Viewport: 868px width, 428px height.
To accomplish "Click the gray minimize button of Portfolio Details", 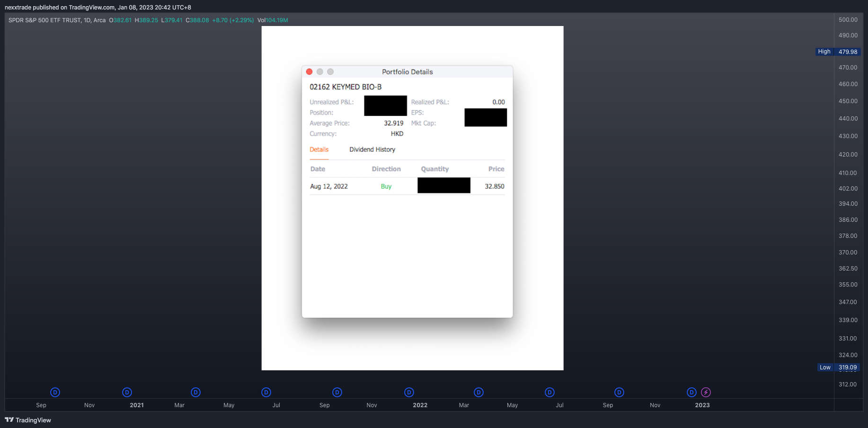I will pyautogui.click(x=320, y=71).
